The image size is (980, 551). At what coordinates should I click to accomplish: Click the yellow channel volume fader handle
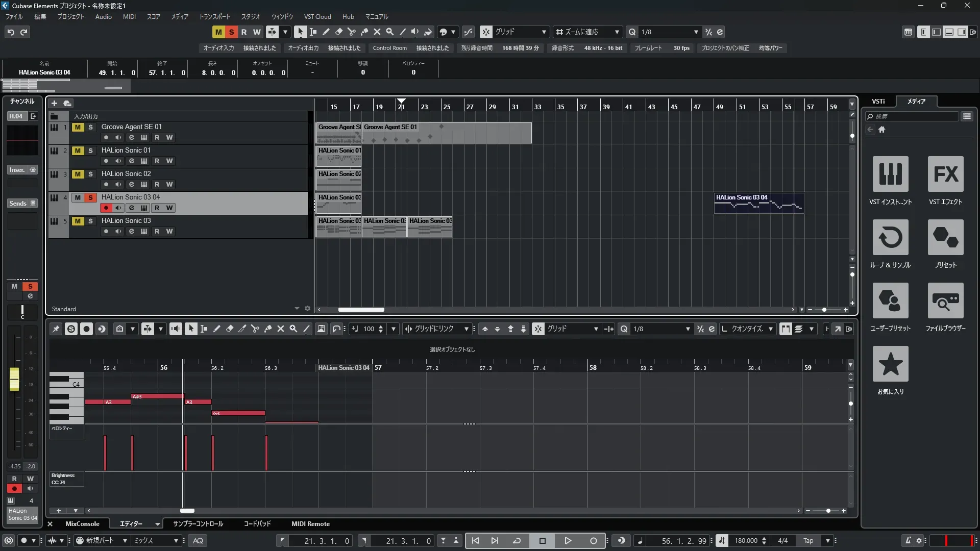(x=14, y=379)
